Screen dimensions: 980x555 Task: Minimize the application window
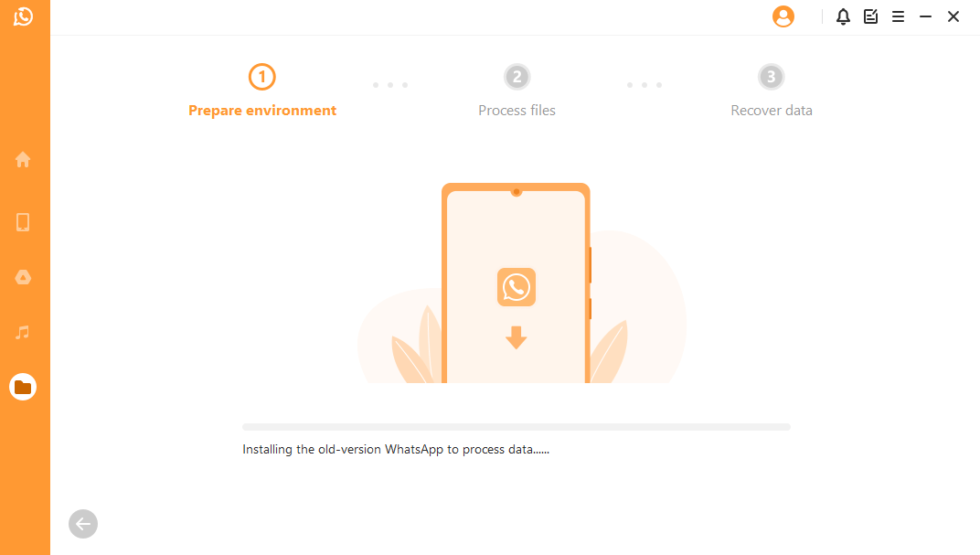(x=926, y=16)
